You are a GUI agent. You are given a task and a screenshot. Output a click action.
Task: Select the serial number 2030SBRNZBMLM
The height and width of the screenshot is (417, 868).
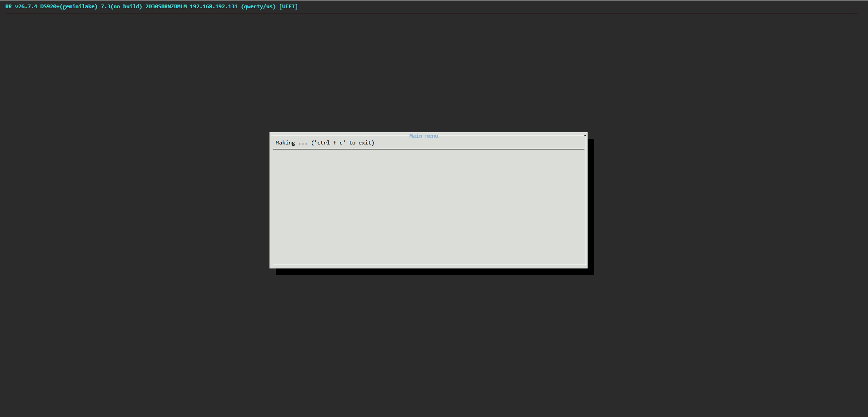pyautogui.click(x=166, y=6)
